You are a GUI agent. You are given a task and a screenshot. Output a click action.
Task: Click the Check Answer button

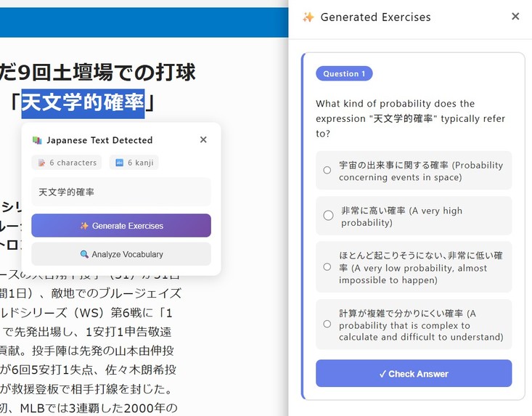tap(414, 373)
